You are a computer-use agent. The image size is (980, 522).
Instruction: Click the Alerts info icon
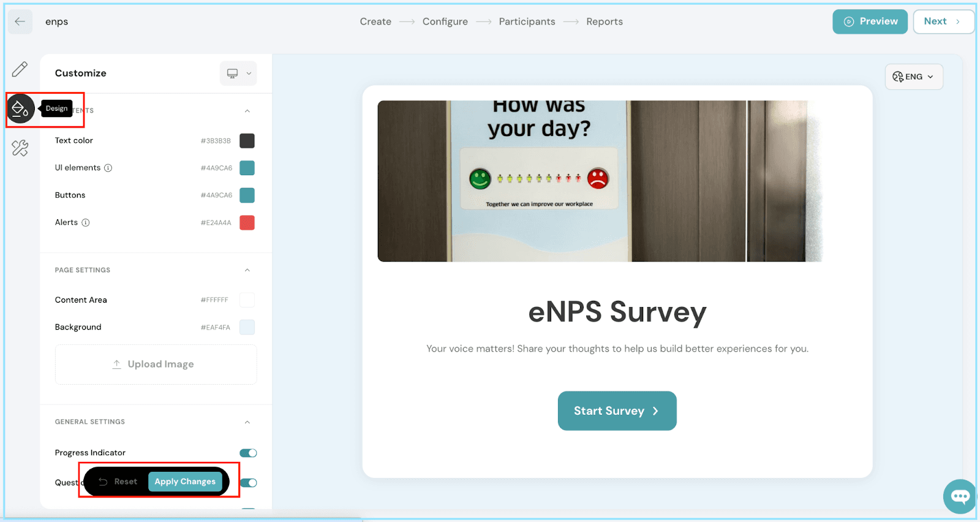tap(86, 222)
